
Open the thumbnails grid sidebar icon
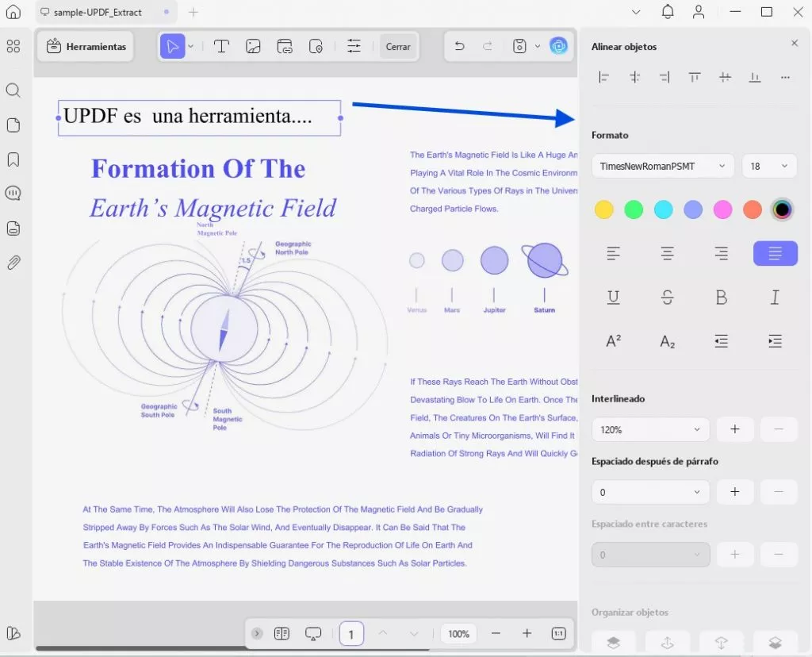tap(13, 47)
